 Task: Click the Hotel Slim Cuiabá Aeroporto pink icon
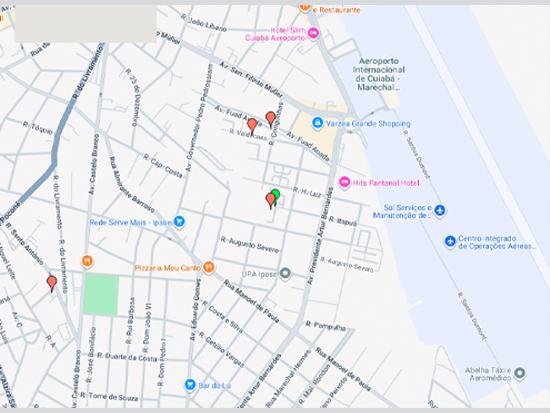(314, 34)
